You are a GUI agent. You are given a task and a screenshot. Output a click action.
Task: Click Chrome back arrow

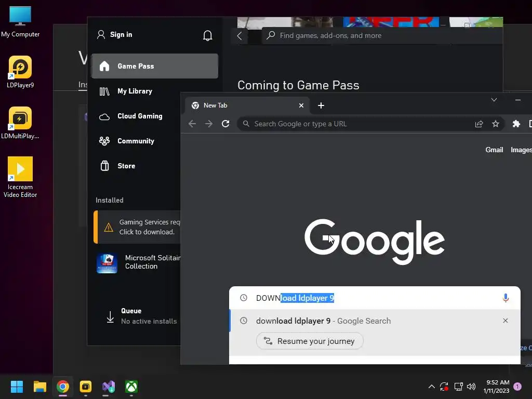(x=192, y=124)
